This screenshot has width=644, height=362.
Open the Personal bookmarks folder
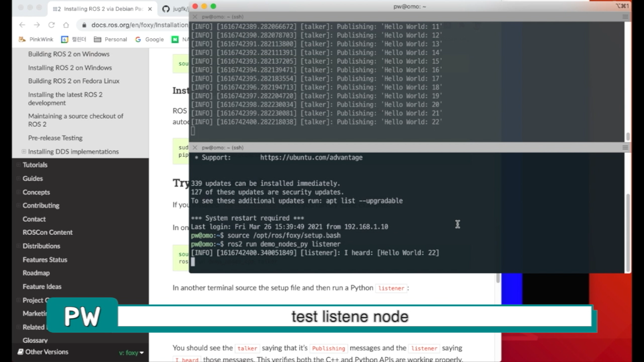pos(110,39)
